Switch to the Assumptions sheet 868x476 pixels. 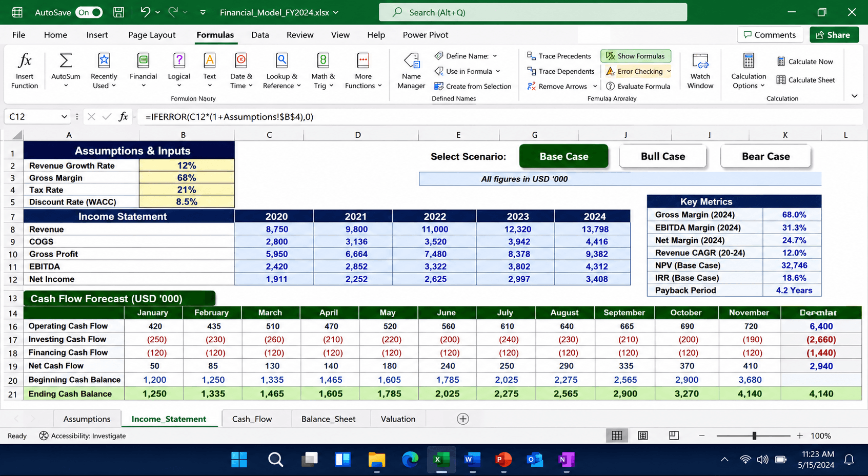(87, 419)
